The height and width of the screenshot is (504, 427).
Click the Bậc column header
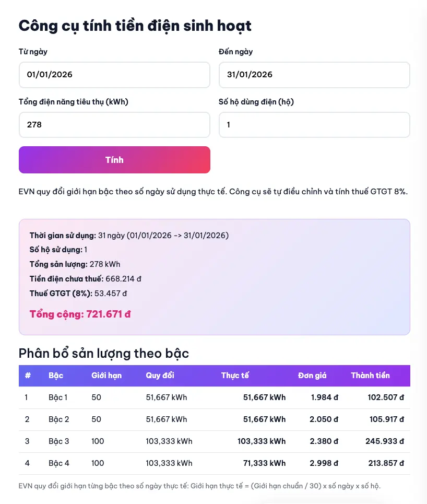coord(56,376)
